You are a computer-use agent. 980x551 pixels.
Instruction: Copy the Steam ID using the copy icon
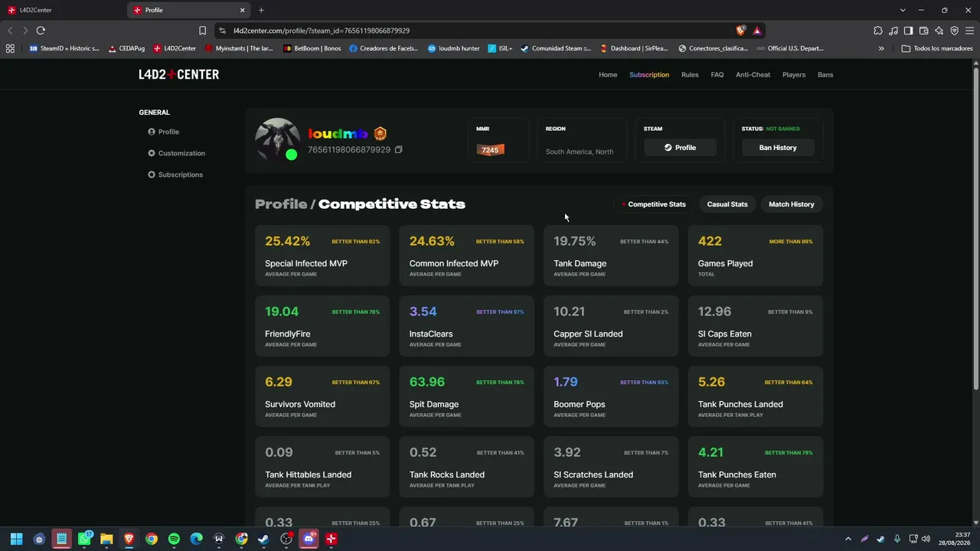pyautogui.click(x=398, y=150)
